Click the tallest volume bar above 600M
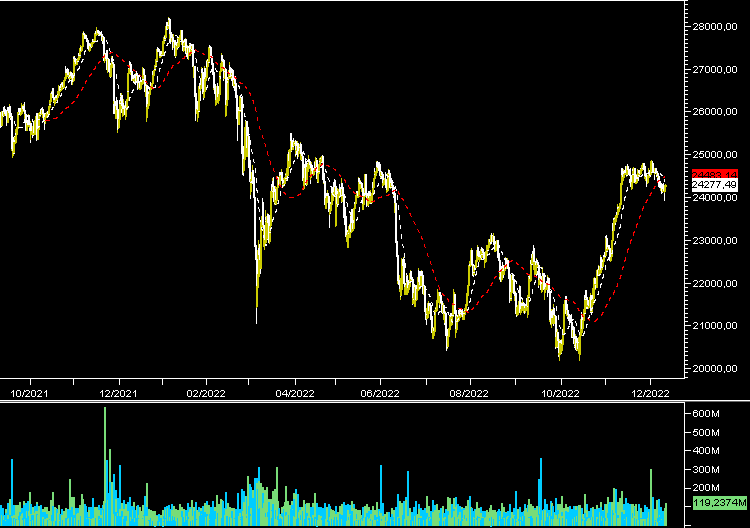The width and height of the screenshot is (750, 528). tap(105, 466)
